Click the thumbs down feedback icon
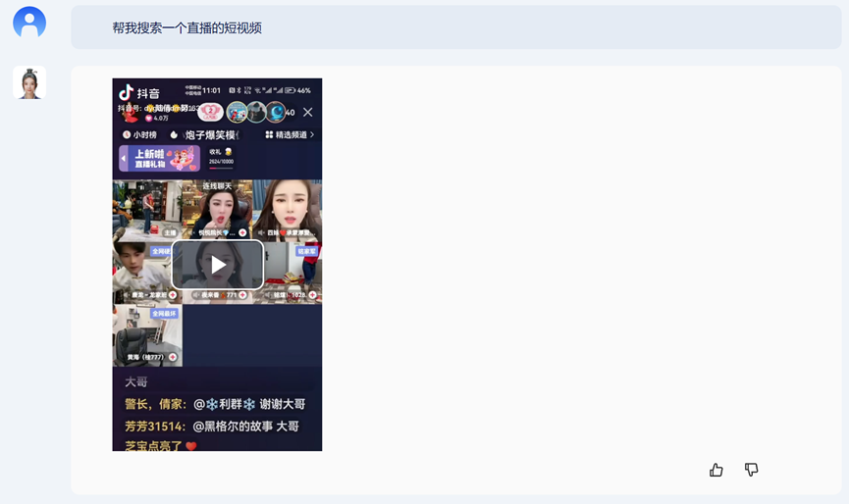This screenshot has width=849, height=504. (x=751, y=470)
